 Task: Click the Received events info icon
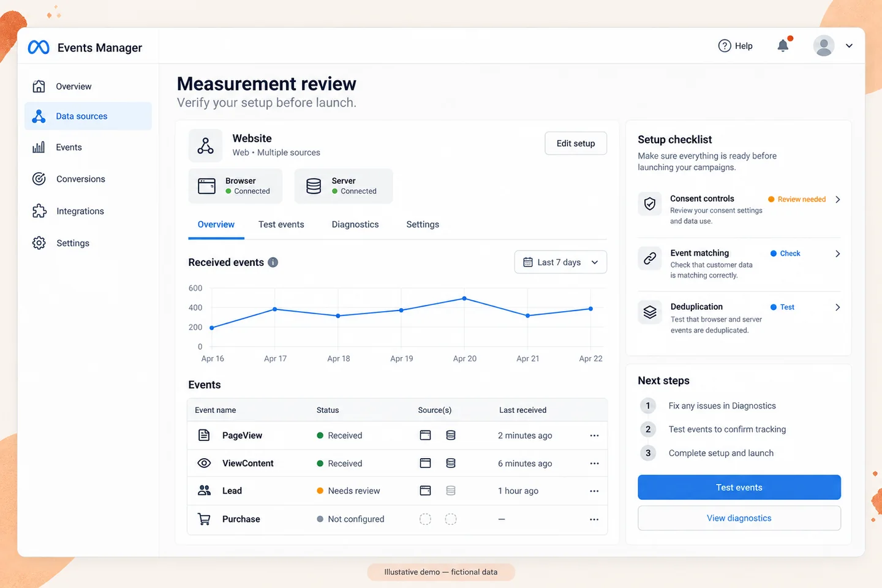coord(273,262)
